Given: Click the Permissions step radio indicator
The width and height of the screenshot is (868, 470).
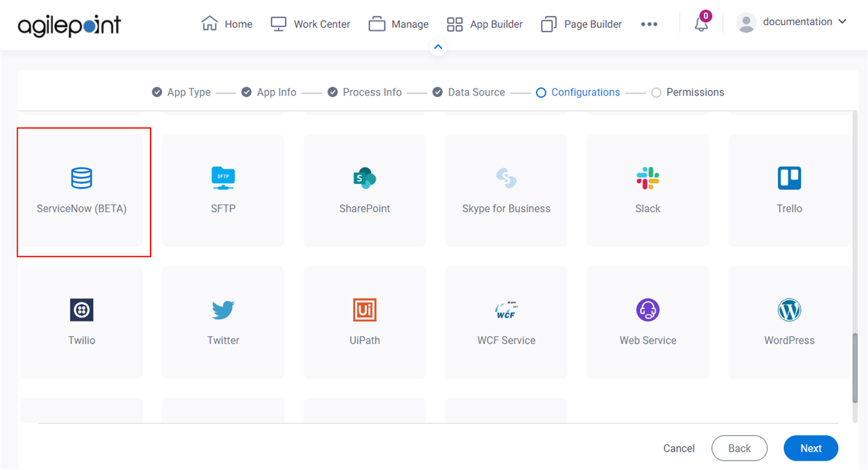Looking at the screenshot, I should tap(656, 92).
